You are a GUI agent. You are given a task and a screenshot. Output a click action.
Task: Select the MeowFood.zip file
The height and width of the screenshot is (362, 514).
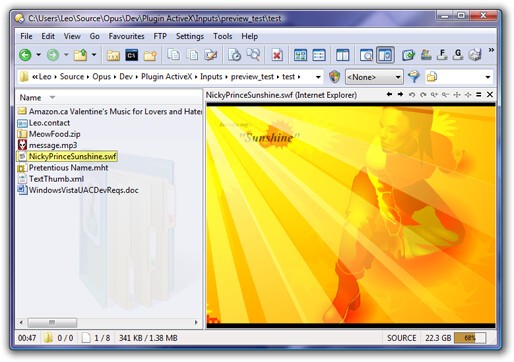(55, 134)
